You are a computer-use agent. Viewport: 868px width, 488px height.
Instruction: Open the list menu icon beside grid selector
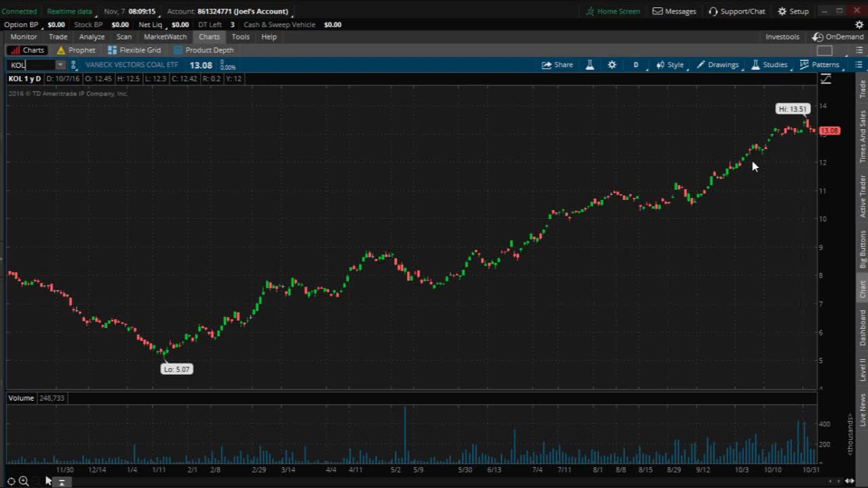[x=859, y=50]
